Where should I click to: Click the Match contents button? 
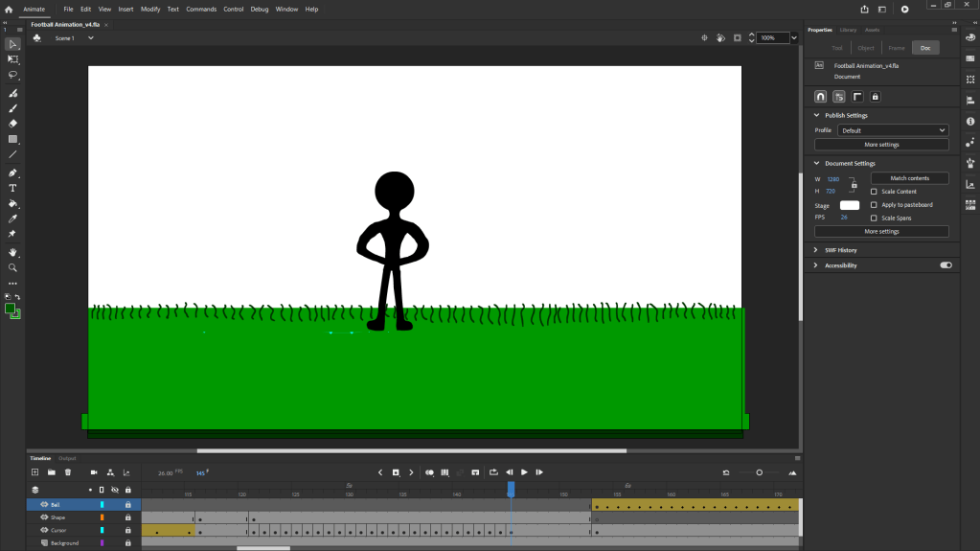[x=909, y=178]
